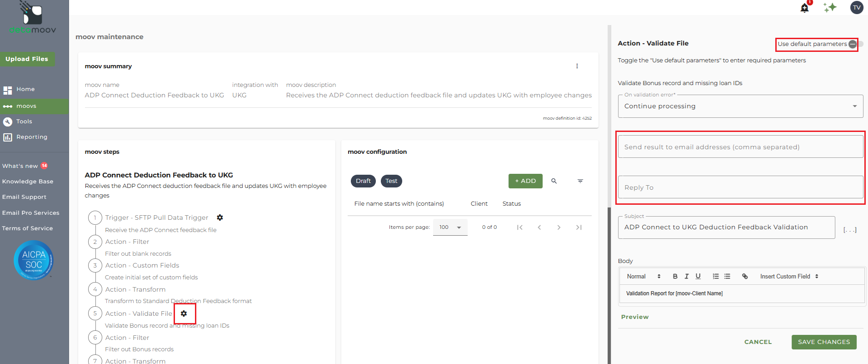The height and width of the screenshot is (364, 868).
Task: Go to Home in the sidebar
Action: pyautogui.click(x=25, y=89)
